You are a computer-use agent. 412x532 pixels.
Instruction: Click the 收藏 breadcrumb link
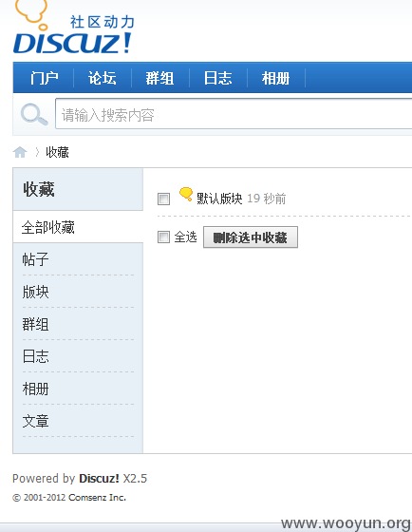coord(57,152)
